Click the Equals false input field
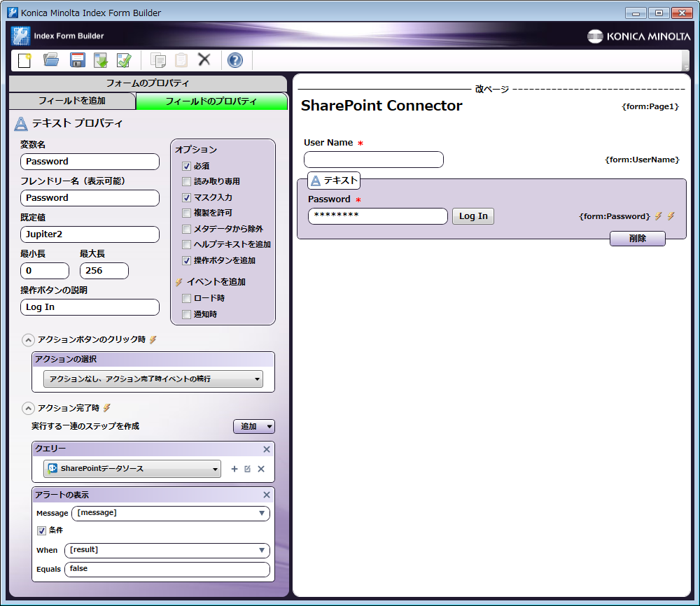The height and width of the screenshot is (606, 700). pyautogui.click(x=167, y=570)
